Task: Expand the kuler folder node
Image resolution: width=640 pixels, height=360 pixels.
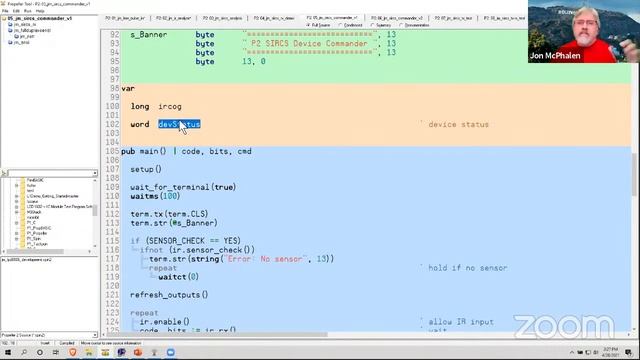Action: click(17, 185)
